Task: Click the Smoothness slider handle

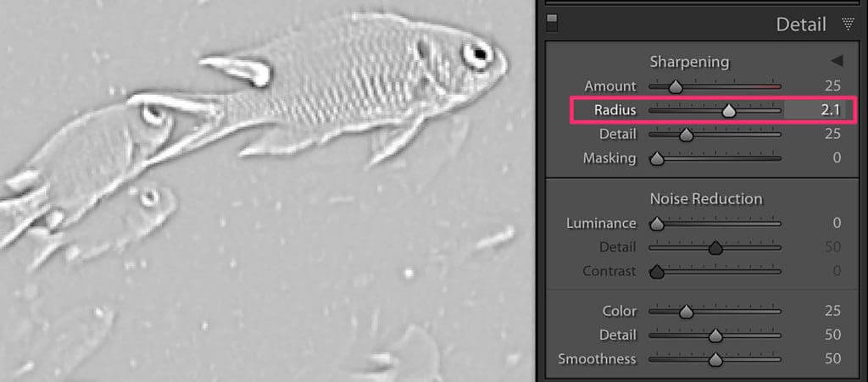Action: click(x=715, y=360)
